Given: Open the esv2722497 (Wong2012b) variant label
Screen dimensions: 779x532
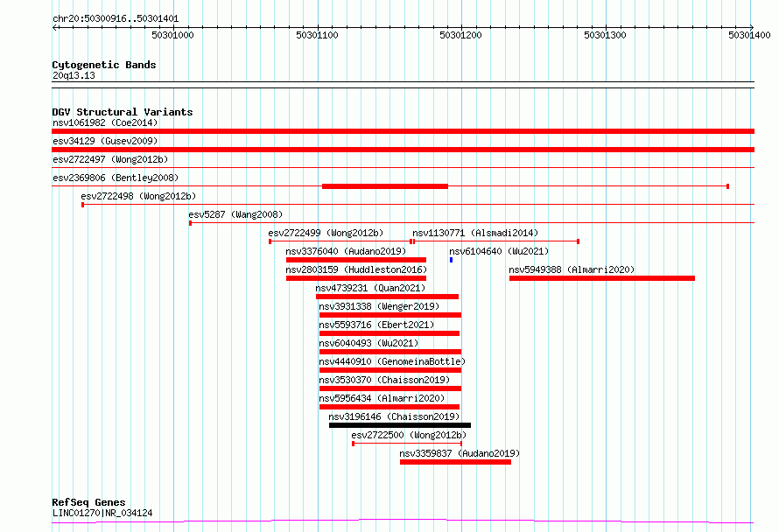Looking at the screenshot, I should pyautogui.click(x=110, y=159).
